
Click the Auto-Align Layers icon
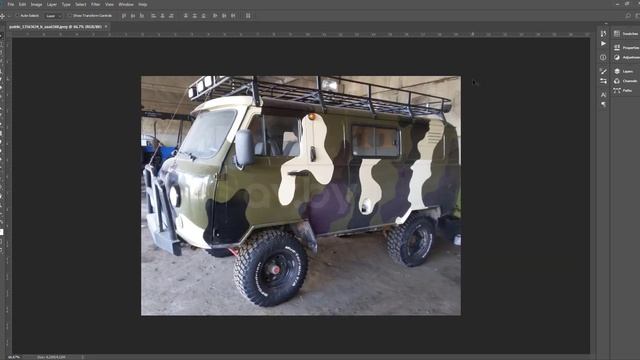click(248, 16)
